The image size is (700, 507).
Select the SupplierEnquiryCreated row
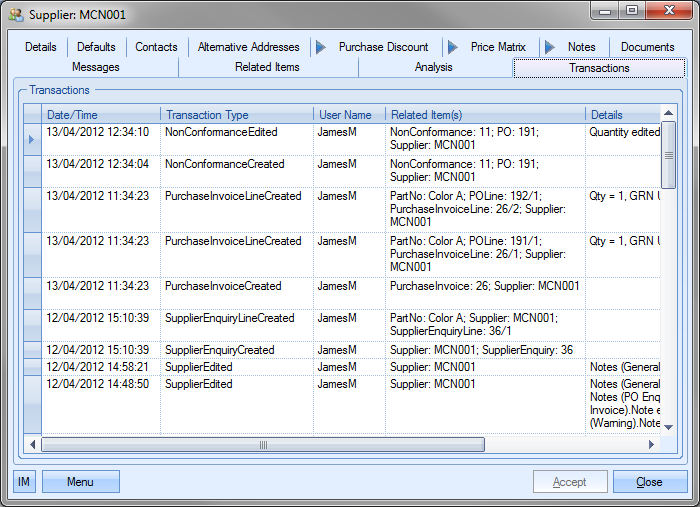[219, 350]
